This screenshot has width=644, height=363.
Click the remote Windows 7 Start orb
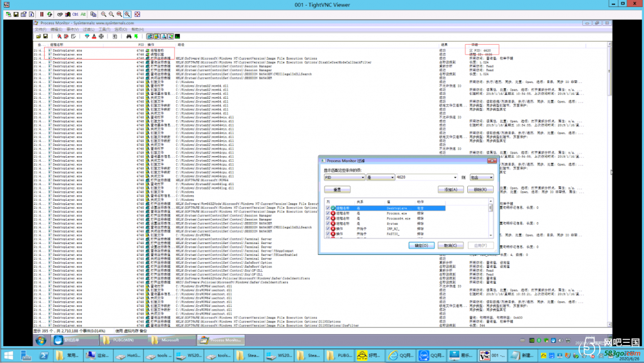[x=40, y=340]
